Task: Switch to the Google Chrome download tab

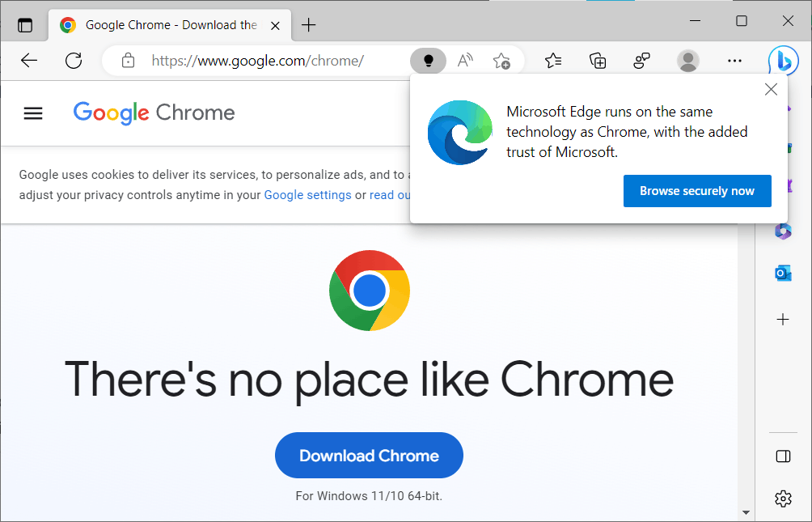Action: point(162,24)
